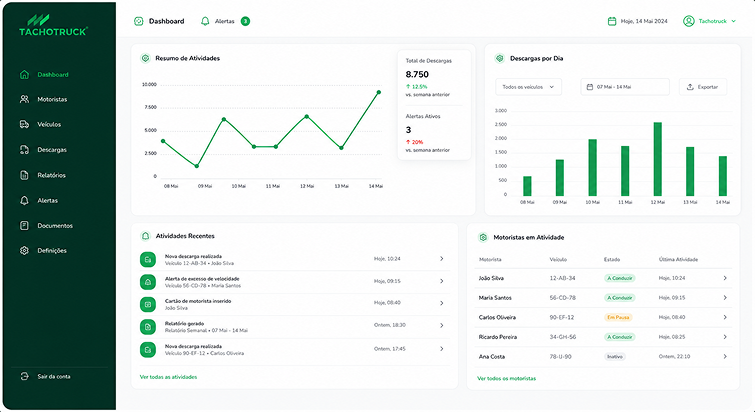Click the Motorista column header

coord(490,259)
